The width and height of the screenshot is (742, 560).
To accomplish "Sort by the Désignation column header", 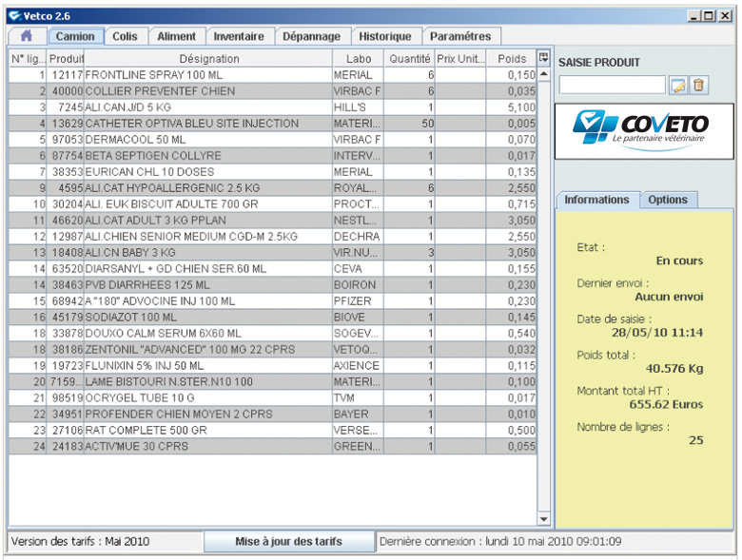I will click(208, 59).
